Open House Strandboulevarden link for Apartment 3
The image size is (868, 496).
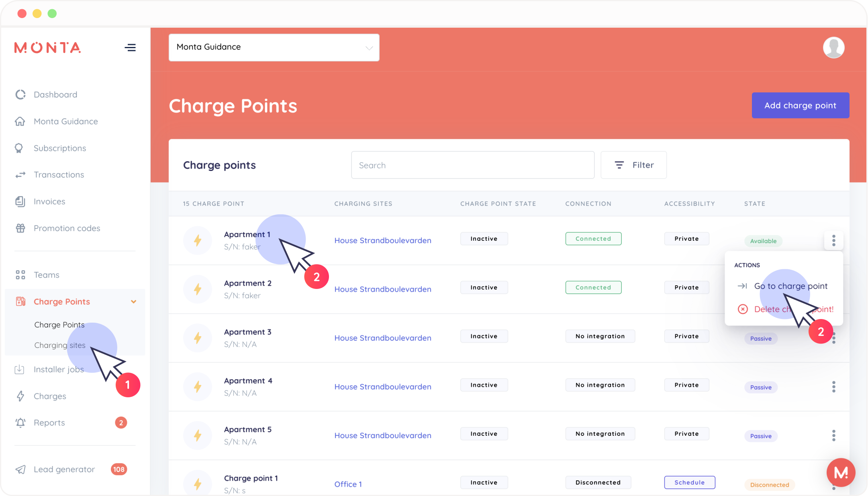point(383,338)
